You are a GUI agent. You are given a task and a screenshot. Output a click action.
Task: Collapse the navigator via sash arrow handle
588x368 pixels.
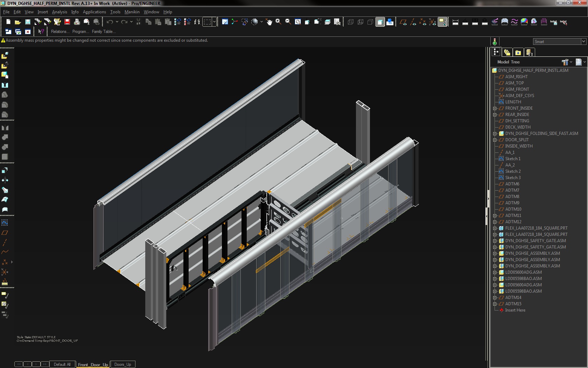point(488,198)
